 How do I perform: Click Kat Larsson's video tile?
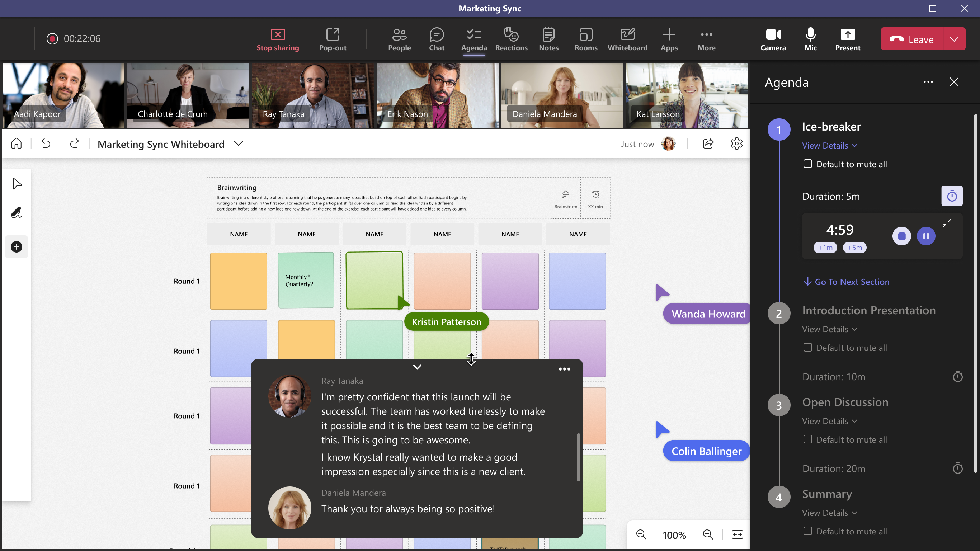click(686, 95)
